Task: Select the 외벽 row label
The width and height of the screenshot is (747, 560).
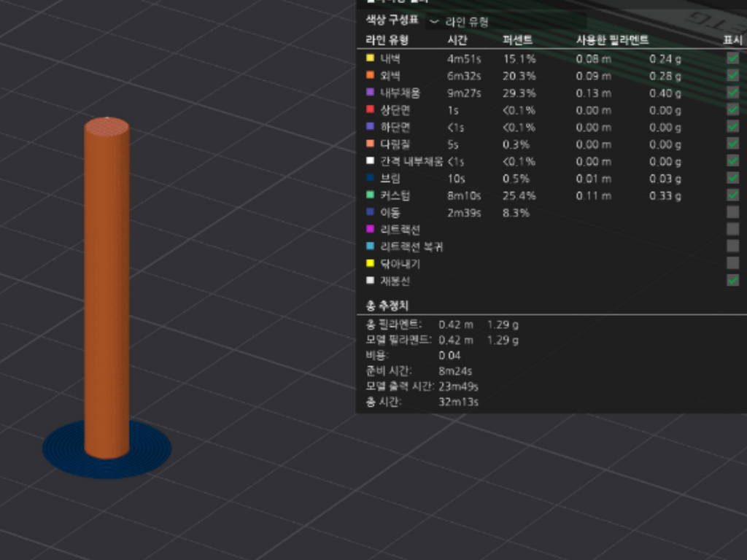Action: coord(390,76)
